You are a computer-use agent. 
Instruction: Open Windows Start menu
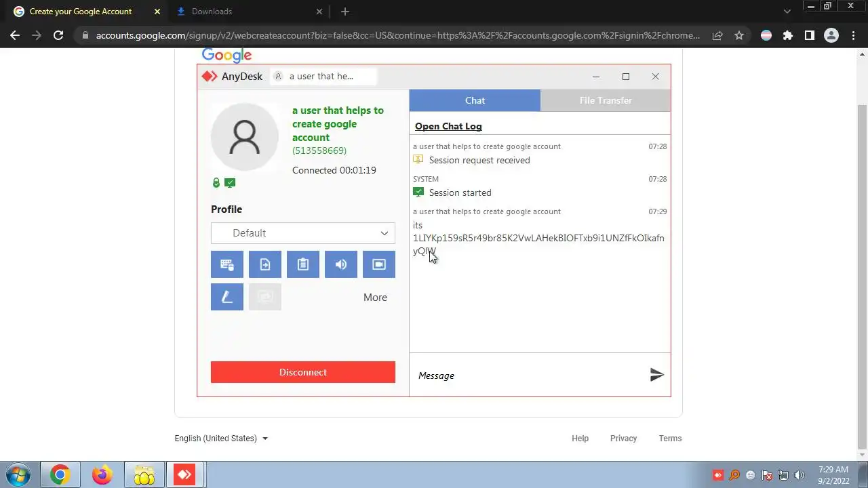pos(18,475)
